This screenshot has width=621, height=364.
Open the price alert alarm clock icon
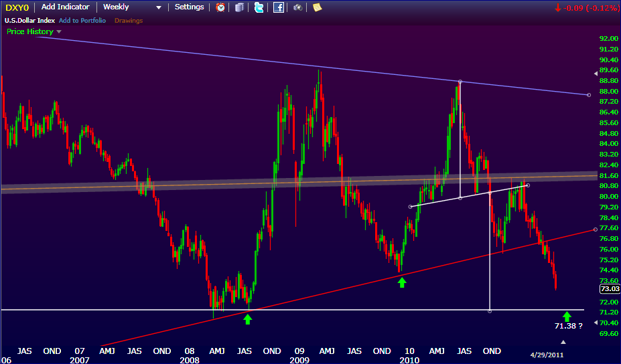[220, 7]
